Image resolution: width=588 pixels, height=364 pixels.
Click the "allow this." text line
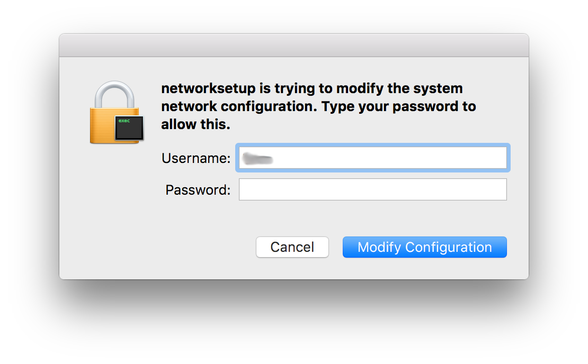[x=195, y=124]
